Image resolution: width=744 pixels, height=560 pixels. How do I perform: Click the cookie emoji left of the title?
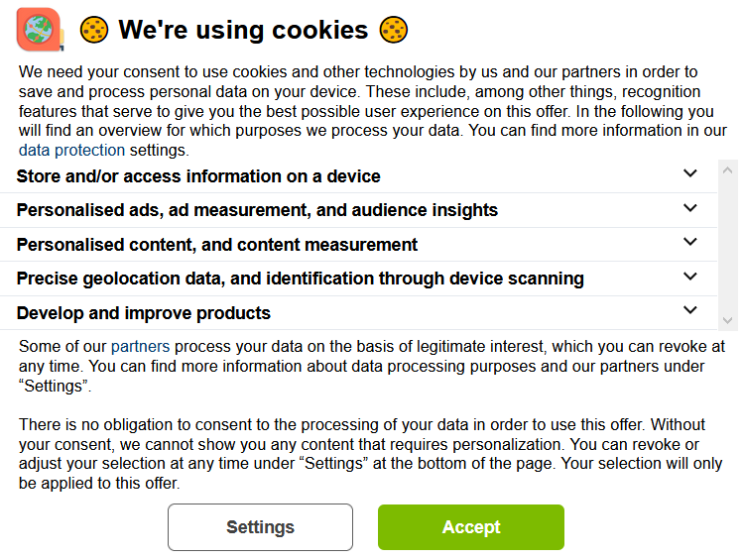(x=94, y=31)
